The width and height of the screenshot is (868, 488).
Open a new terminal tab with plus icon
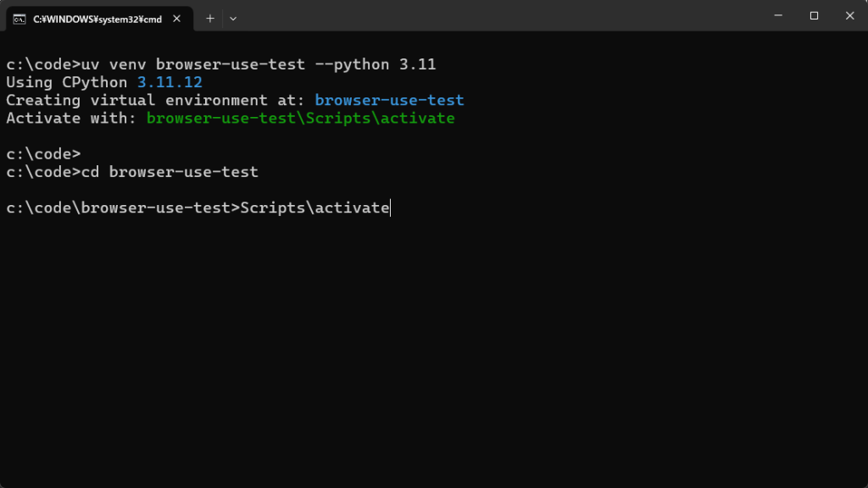(x=210, y=19)
